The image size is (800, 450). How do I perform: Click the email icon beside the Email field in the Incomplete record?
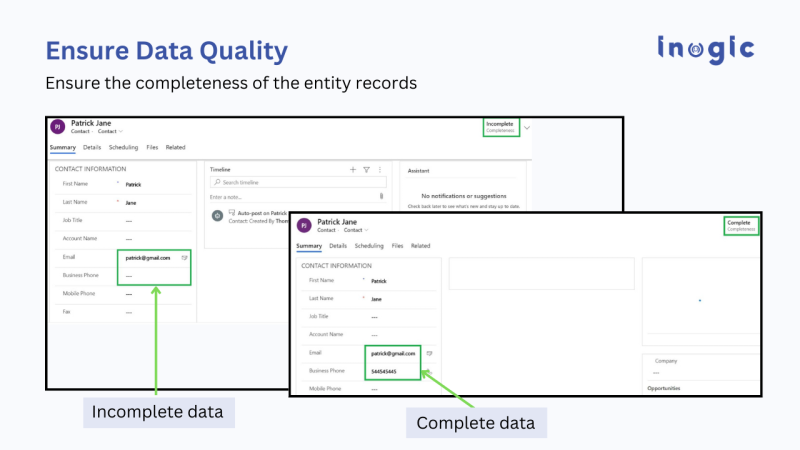point(184,258)
